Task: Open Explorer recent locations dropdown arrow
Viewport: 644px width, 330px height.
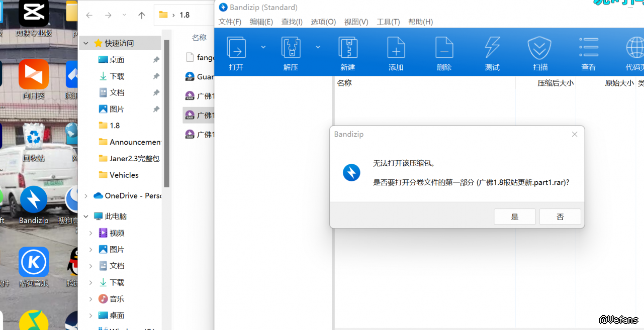Action: [x=125, y=15]
